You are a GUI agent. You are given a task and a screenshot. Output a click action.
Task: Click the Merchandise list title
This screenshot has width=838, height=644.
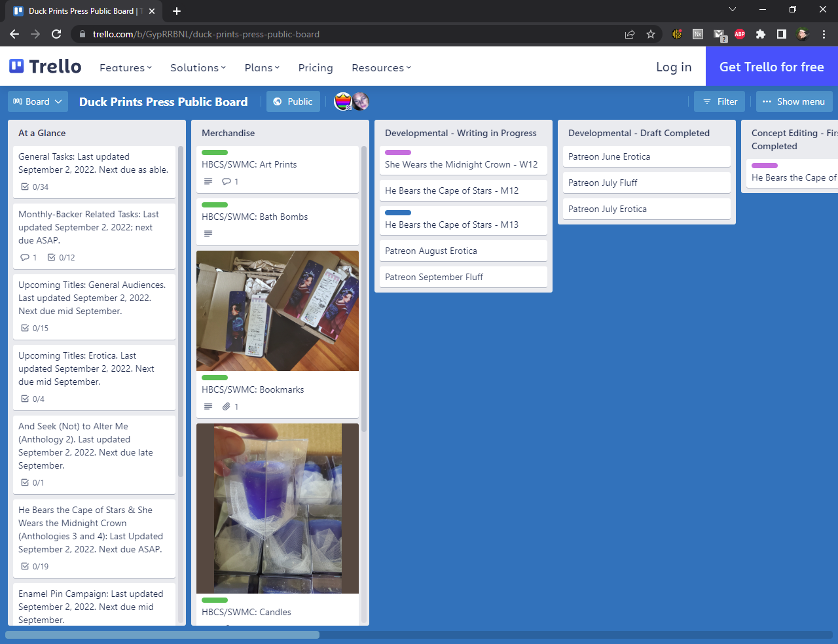tap(228, 133)
